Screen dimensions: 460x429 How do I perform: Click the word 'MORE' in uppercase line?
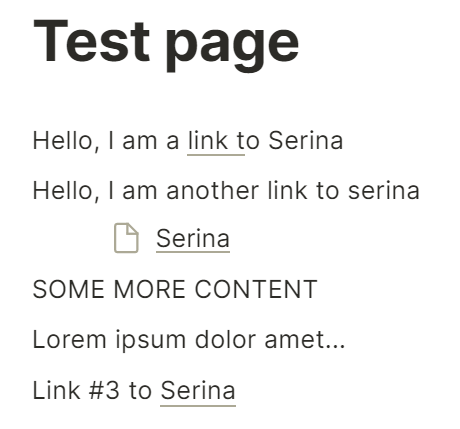coord(150,289)
